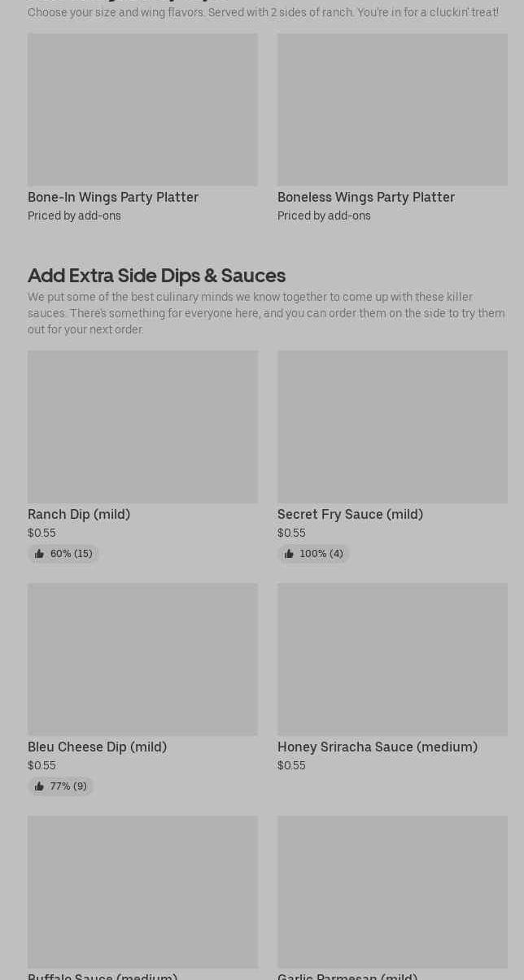Open the Bone-In Wings Party Platter photo

pos(142,109)
